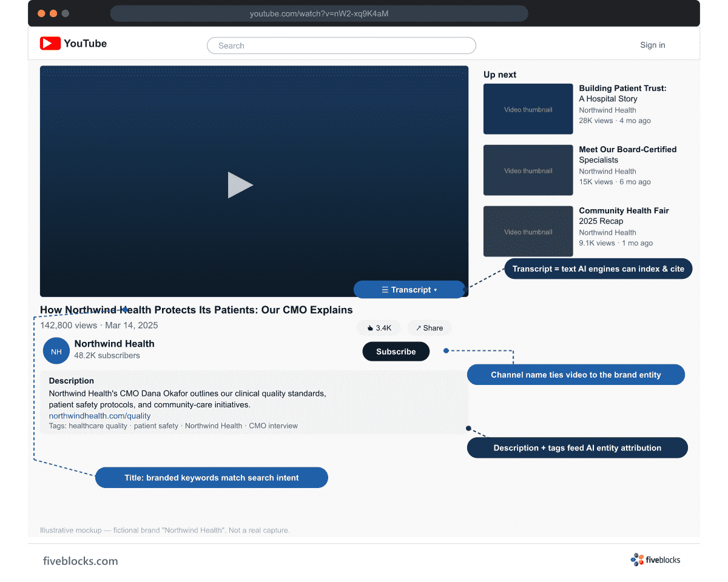The height and width of the screenshot is (582, 728).
Task: Click the '48.2K subscribers' text
Action: click(x=107, y=356)
